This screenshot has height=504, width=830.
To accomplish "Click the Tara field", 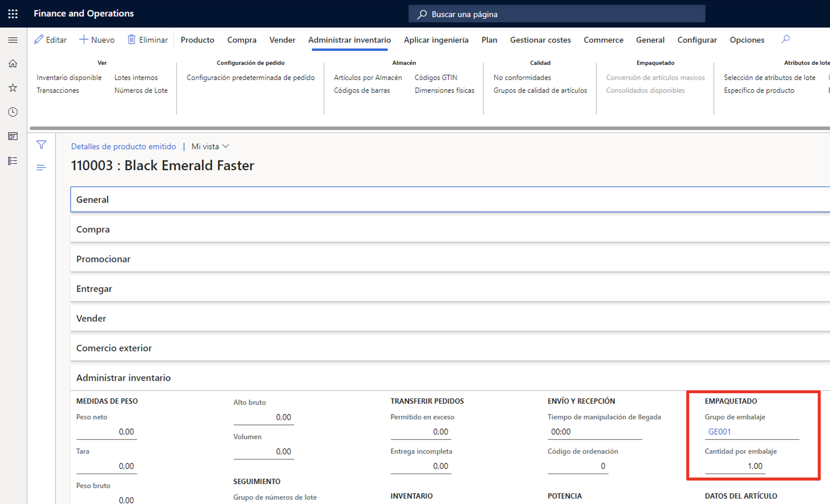I will (106, 466).
